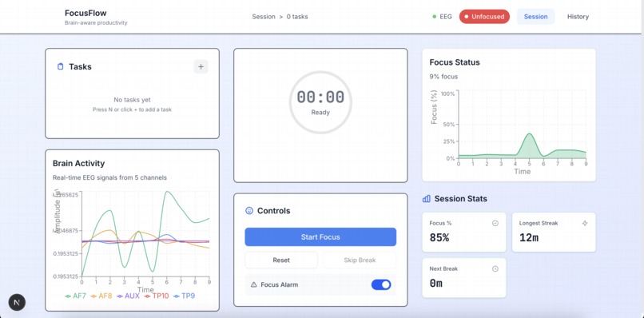Click the Reset button

point(281,260)
